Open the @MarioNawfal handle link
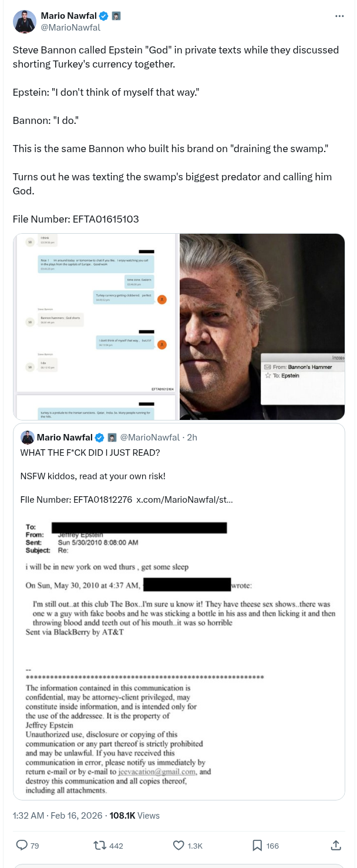Screen dimensions: 357x868 (70, 27)
